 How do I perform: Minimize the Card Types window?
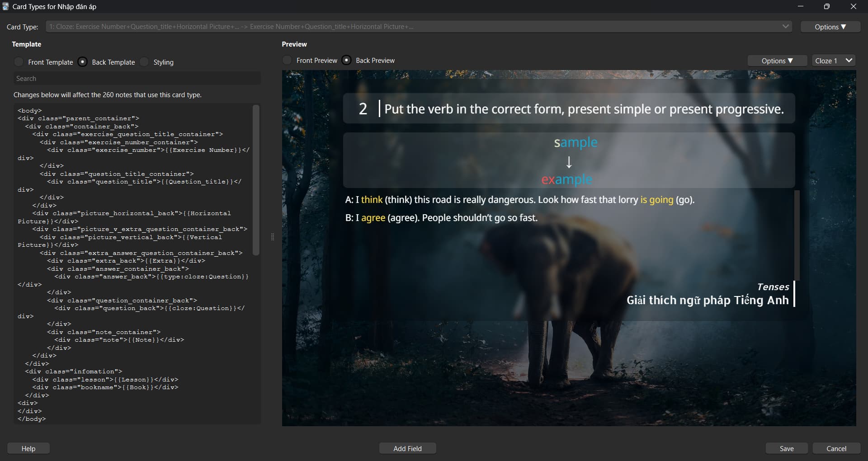point(801,6)
